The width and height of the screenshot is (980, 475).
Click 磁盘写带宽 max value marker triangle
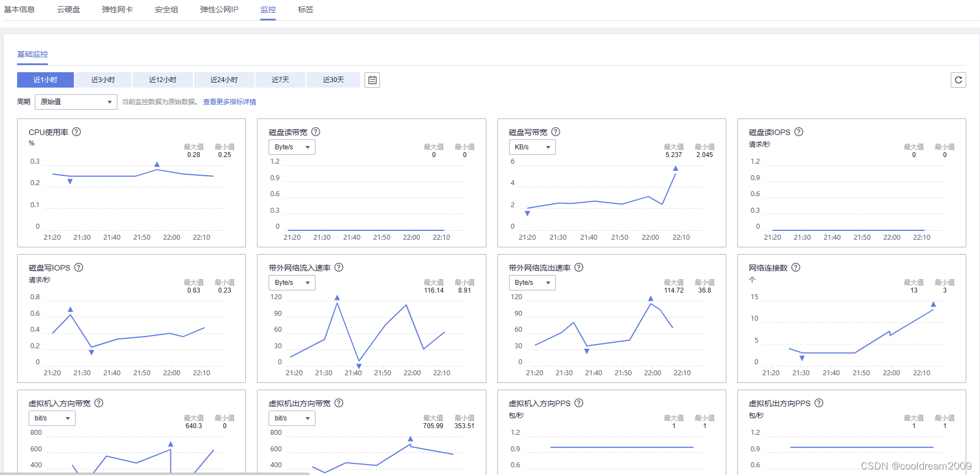pos(676,169)
